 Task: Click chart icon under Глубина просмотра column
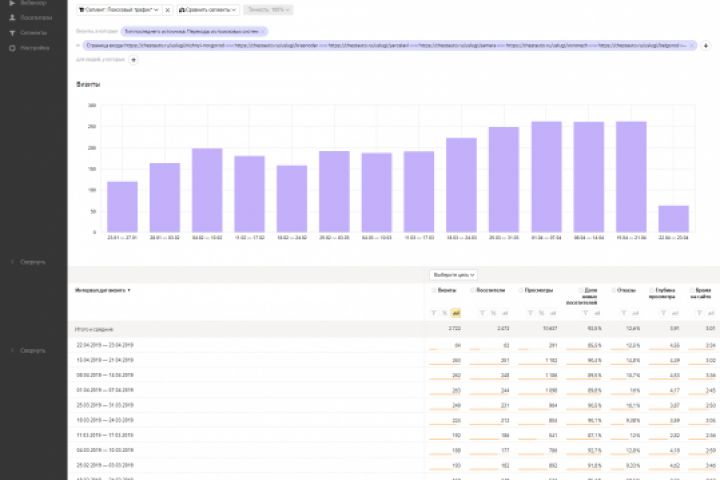(675, 313)
